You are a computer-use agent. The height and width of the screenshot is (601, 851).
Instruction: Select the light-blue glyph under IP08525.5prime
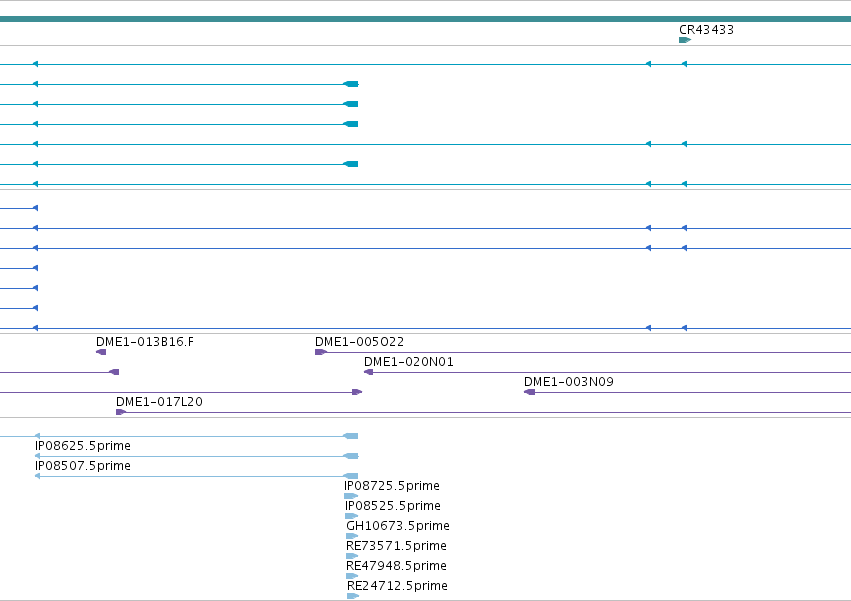352,516
